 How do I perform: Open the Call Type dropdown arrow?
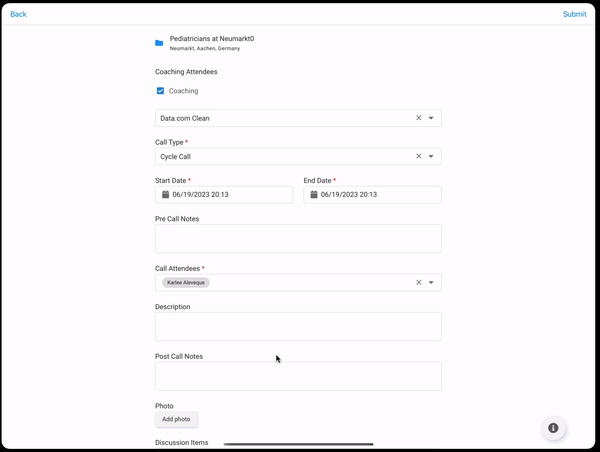click(431, 156)
